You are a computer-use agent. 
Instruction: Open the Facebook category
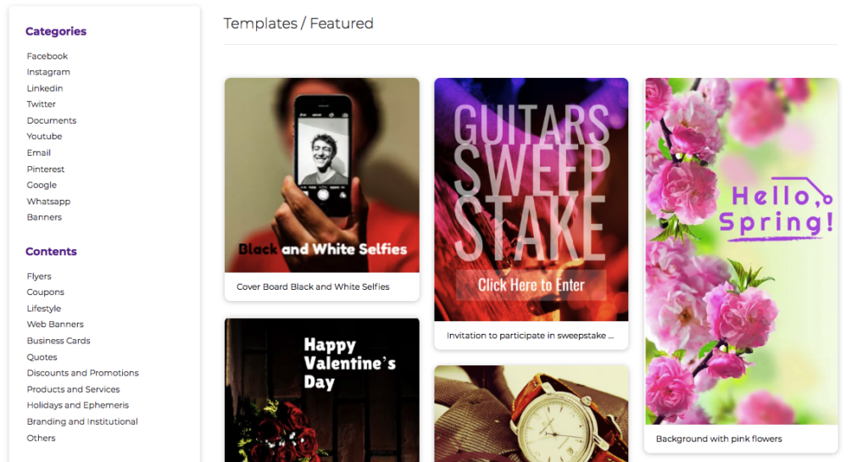tap(47, 56)
